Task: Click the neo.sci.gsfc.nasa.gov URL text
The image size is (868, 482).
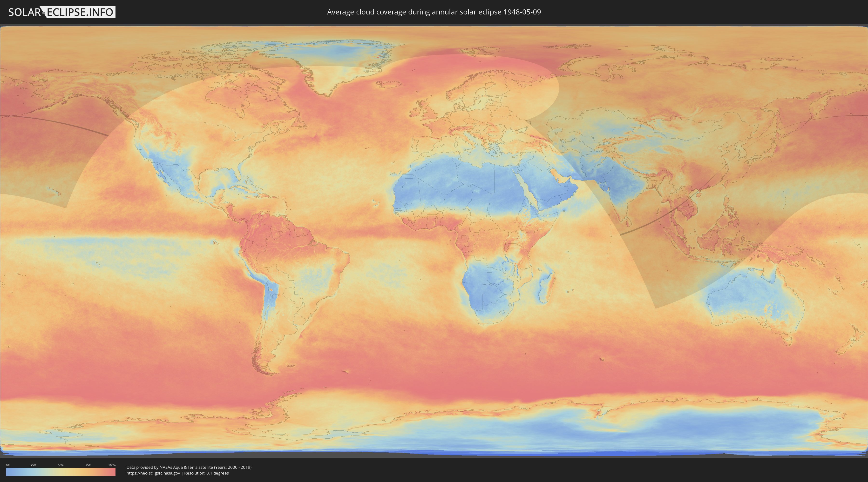Action: pyautogui.click(x=153, y=473)
